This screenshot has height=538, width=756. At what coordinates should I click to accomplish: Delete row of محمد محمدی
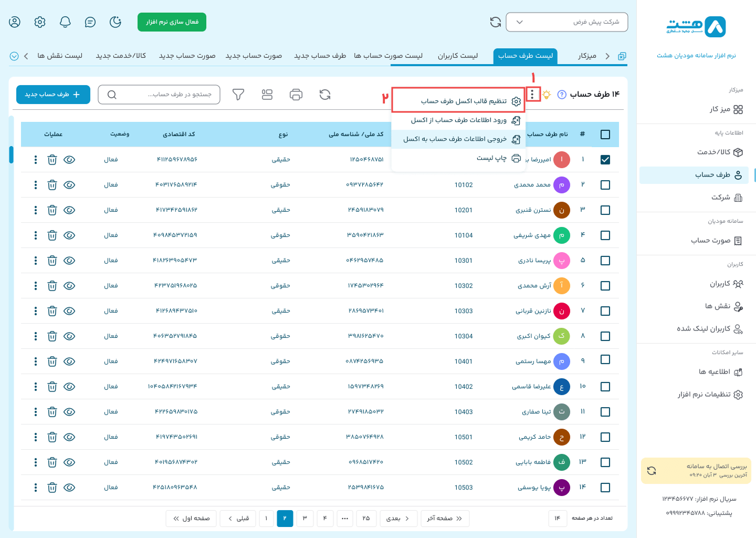click(x=52, y=185)
